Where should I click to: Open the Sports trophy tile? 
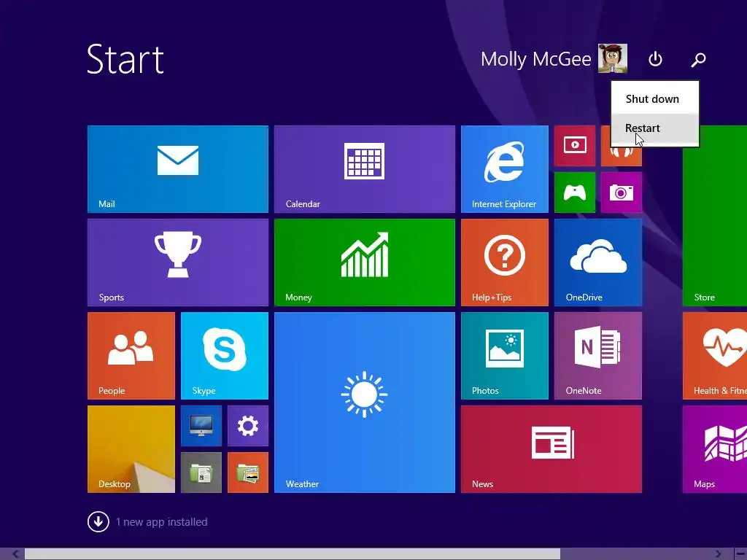point(178,262)
